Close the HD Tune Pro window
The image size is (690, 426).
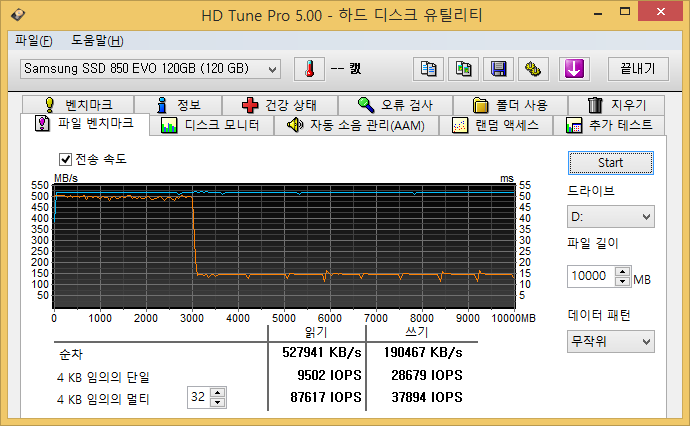pyautogui.click(x=661, y=11)
